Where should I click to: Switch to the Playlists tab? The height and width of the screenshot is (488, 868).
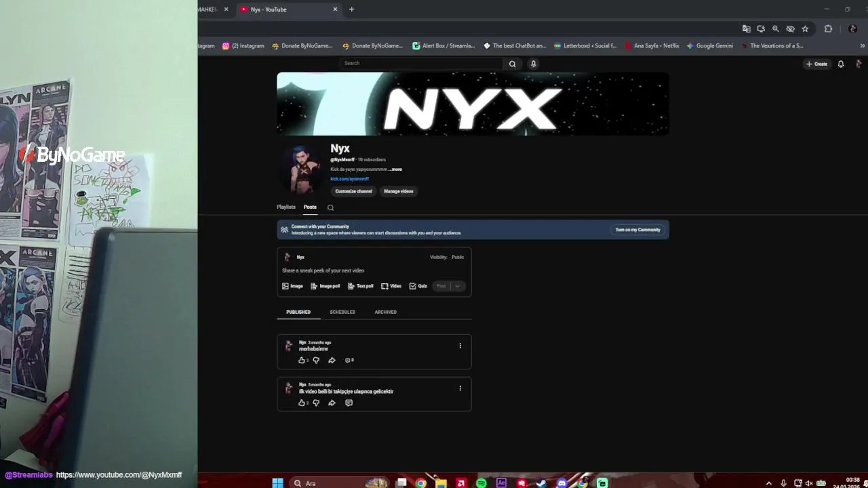pos(286,207)
